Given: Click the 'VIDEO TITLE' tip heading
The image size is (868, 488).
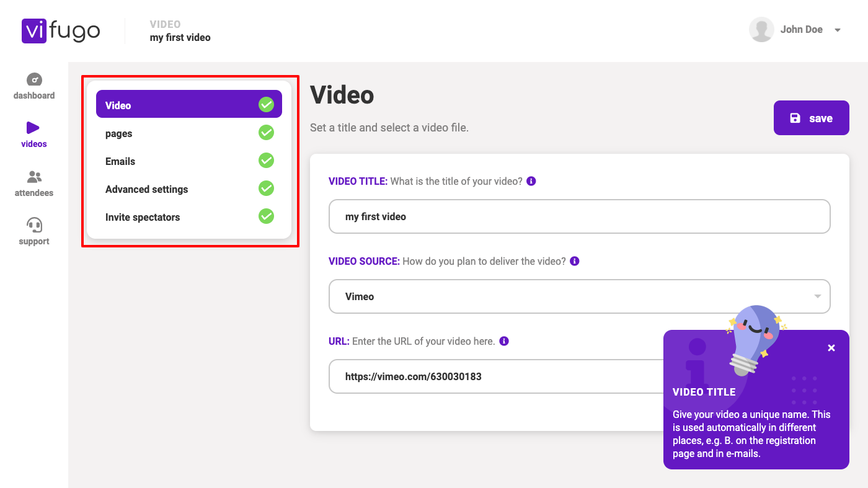Looking at the screenshot, I should pos(704,392).
